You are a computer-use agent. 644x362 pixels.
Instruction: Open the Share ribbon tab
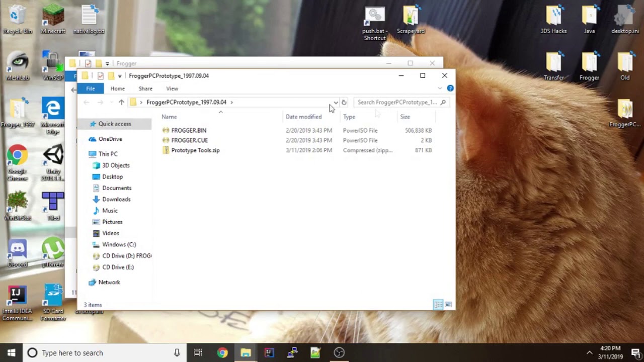(145, 88)
